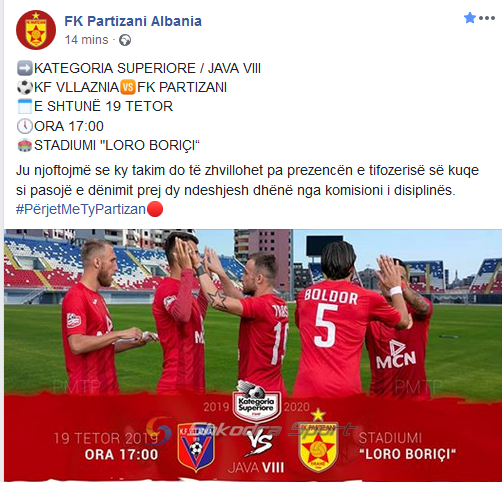Click the public globe privacy icon

tap(125, 40)
